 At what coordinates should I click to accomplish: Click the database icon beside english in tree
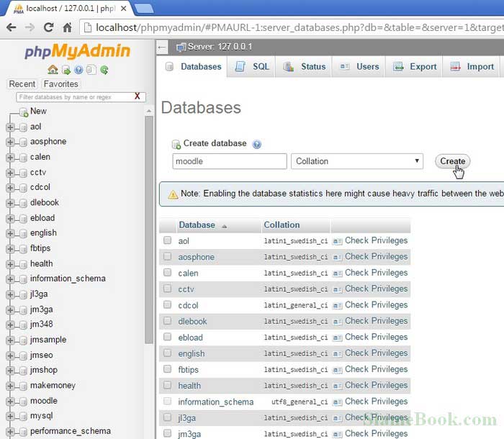point(23,233)
